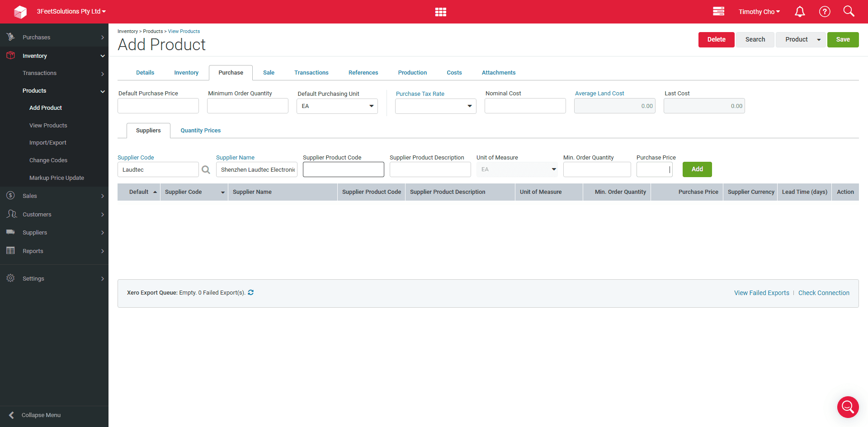Expand the Customers sidebar menu
Image resolution: width=868 pixels, height=427 pixels.
click(103, 215)
